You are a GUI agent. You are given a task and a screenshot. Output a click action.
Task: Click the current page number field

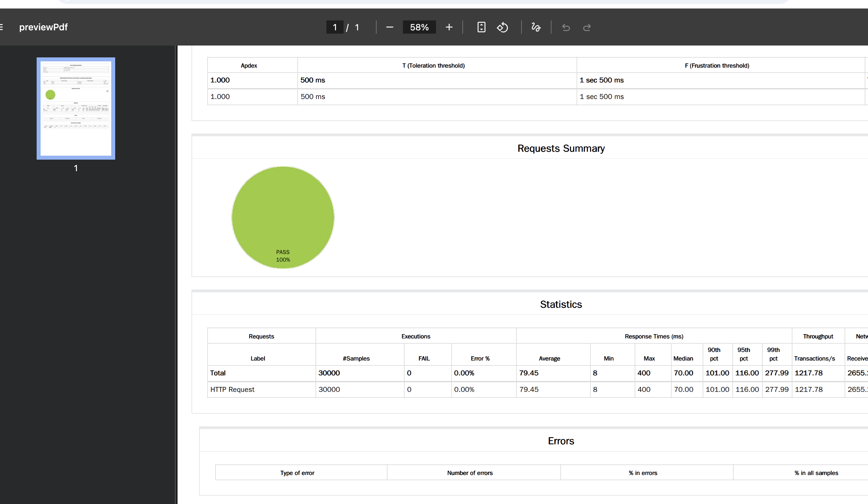[x=334, y=27]
